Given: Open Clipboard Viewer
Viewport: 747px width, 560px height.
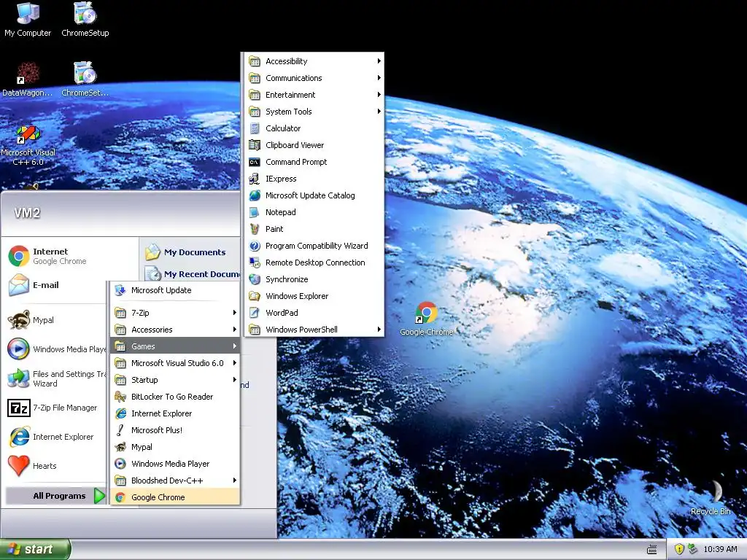Looking at the screenshot, I should 314,145.
